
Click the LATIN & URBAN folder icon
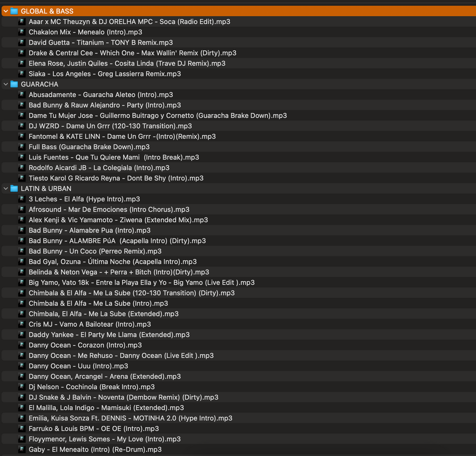[x=14, y=189]
